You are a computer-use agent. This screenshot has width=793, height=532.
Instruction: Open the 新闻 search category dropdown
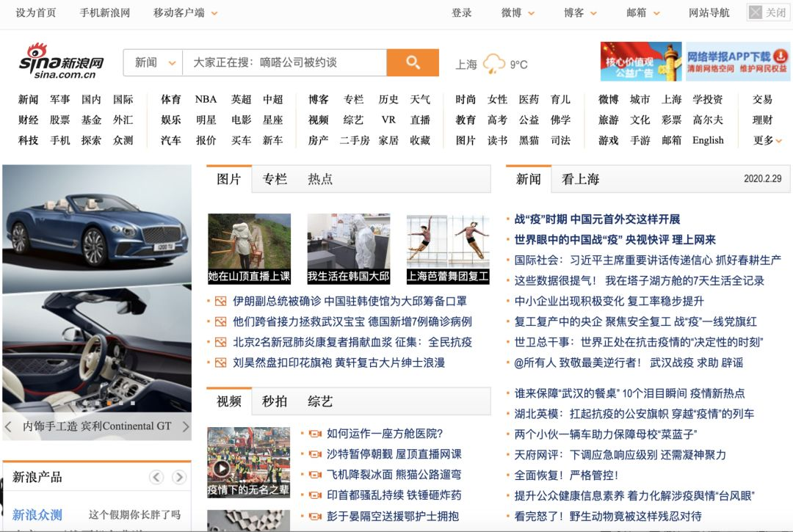(x=153, y=62)
